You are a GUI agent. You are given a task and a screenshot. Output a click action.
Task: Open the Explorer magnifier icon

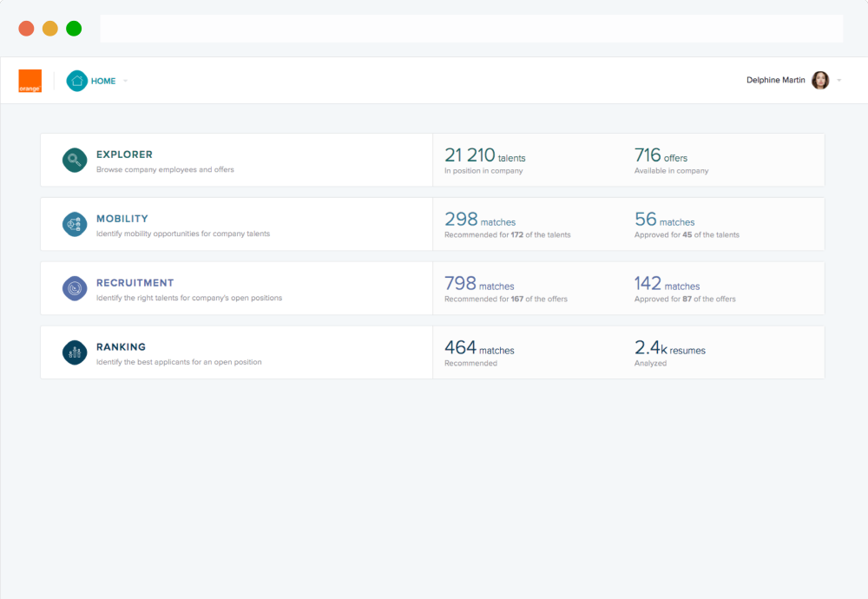coord(75,160)
